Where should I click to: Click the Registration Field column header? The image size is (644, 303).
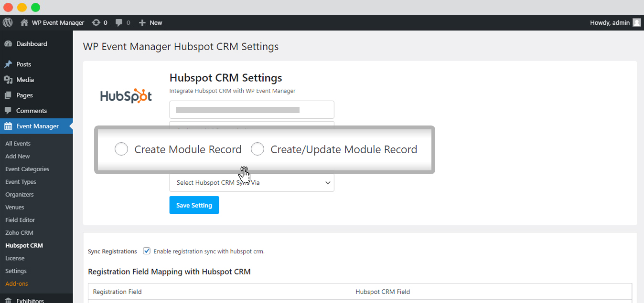pyautogui.click(x=117, y=292)
